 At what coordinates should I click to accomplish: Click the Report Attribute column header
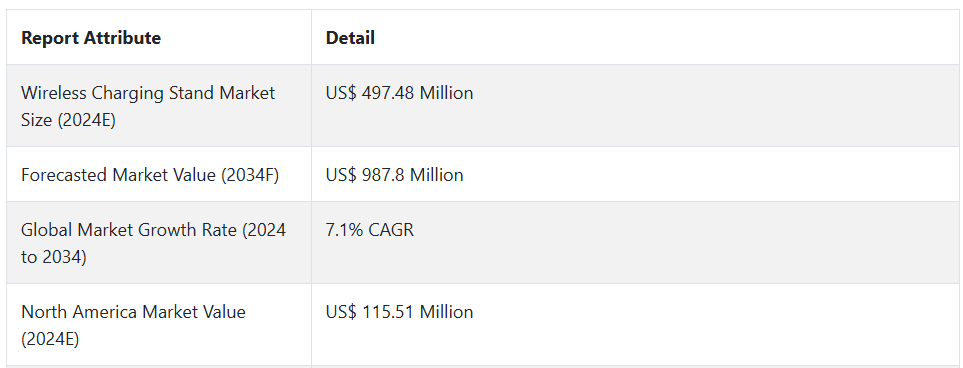(x=91, y=38)
